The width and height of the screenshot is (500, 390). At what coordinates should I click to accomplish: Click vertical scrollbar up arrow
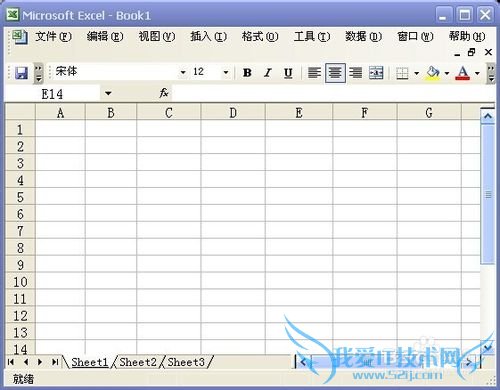click(x=488, y=116)
